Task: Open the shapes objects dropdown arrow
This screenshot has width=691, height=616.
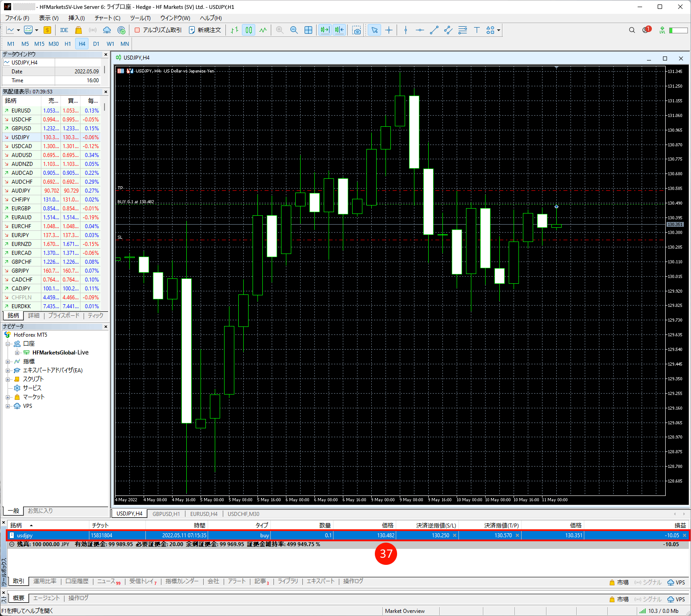Action: click(x=499, y=30)
